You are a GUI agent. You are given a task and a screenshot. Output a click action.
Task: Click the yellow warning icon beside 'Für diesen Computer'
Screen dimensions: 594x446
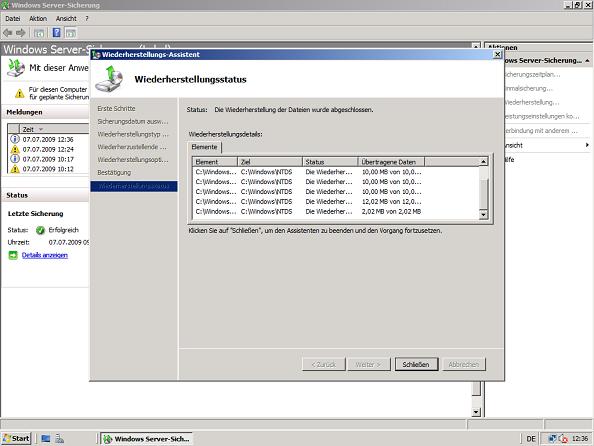click(20, 93)
